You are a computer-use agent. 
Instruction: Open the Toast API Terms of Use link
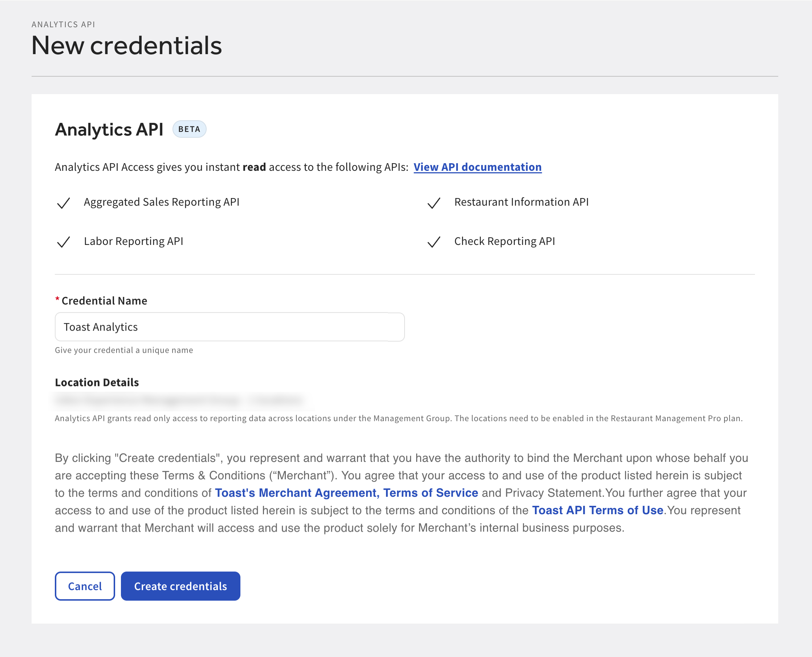point(597,510)
